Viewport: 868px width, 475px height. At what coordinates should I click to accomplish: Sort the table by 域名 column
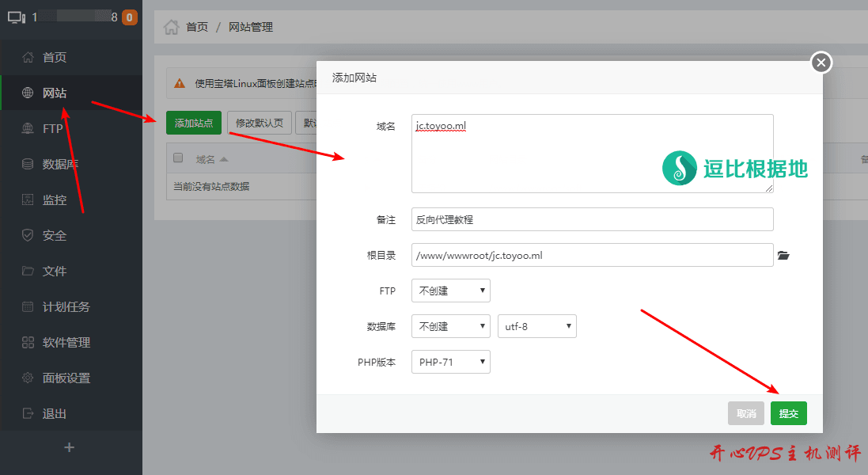(208, 158)
